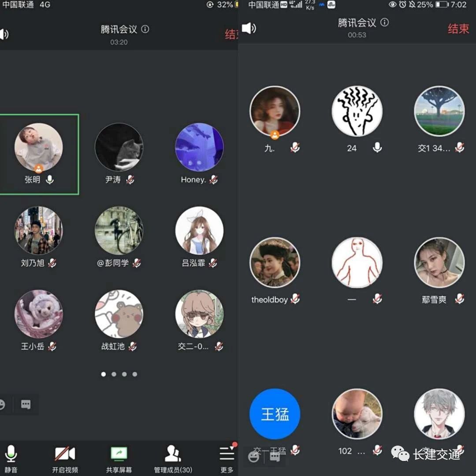Open meeting info icon beside 03:20 timer title
The height and width of the screenshot is (476, 476).
click(x=145, y=29)
